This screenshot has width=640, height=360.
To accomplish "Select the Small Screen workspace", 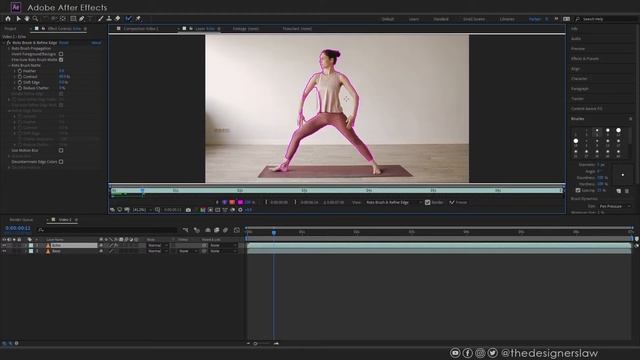I will [x=474, y=19].
